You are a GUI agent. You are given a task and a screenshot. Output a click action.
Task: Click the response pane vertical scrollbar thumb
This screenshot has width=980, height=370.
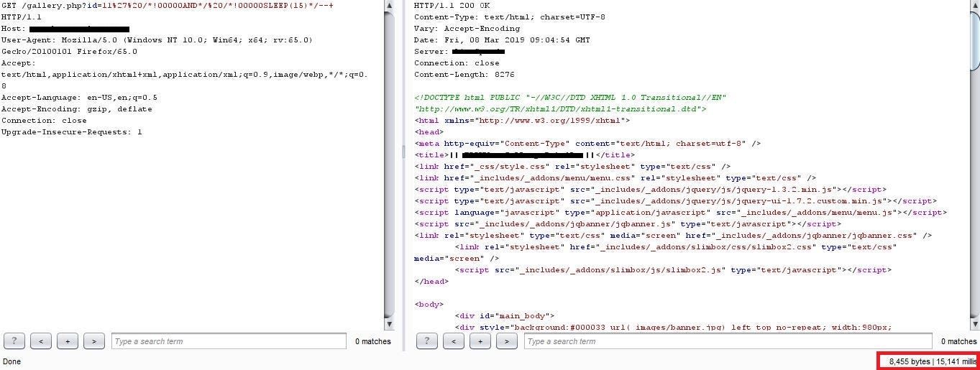[974, 41]
